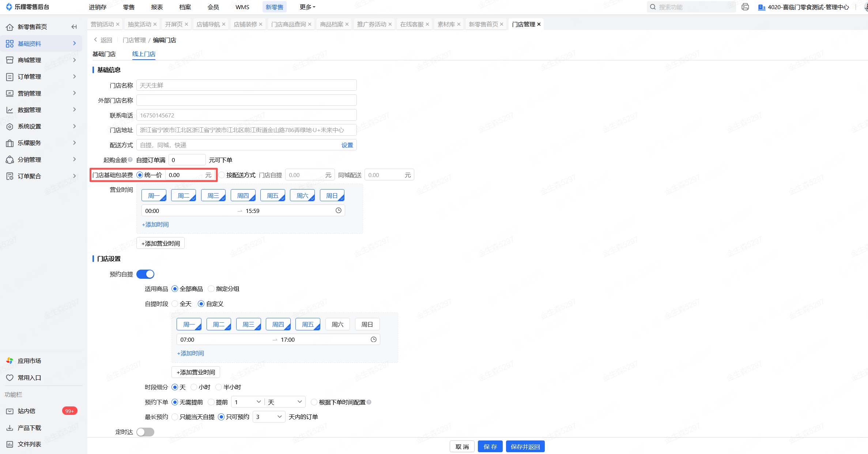This screenshot has height=454, width=868.
Task: Turn off the 预约自提 switch
Action: coord(146,274)
